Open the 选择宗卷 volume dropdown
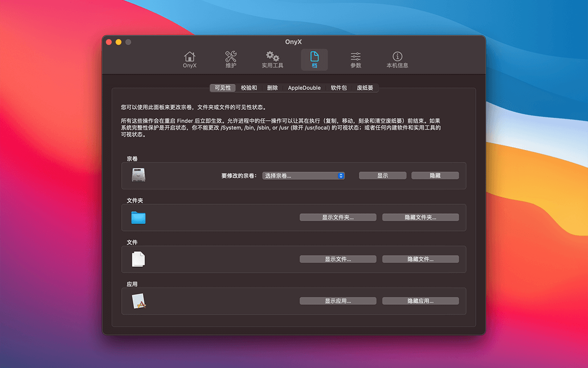The image size is (588, 368). (304, 176)
